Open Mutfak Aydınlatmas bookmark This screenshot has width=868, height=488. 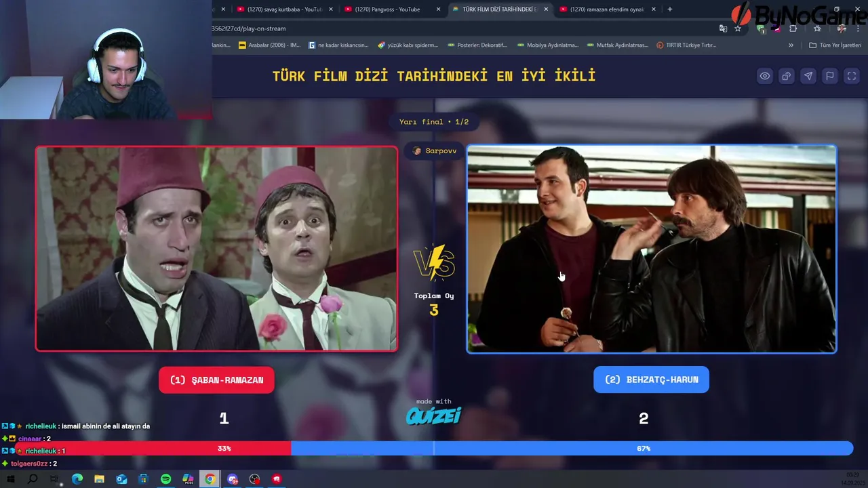tap(617, 45)
